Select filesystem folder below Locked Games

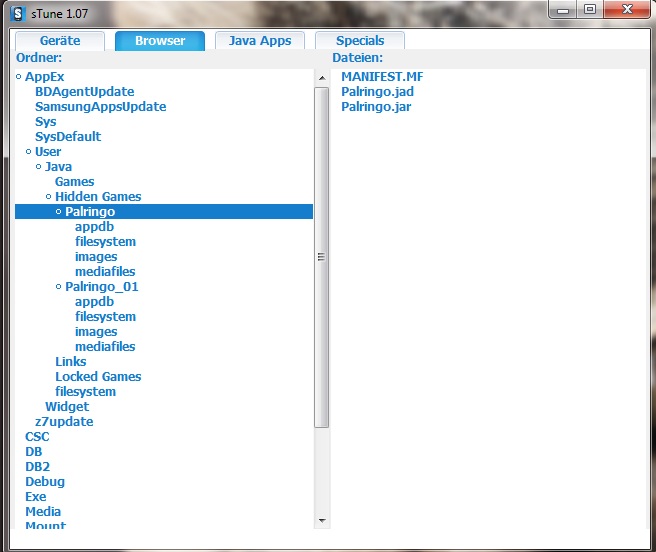point(86,392)
